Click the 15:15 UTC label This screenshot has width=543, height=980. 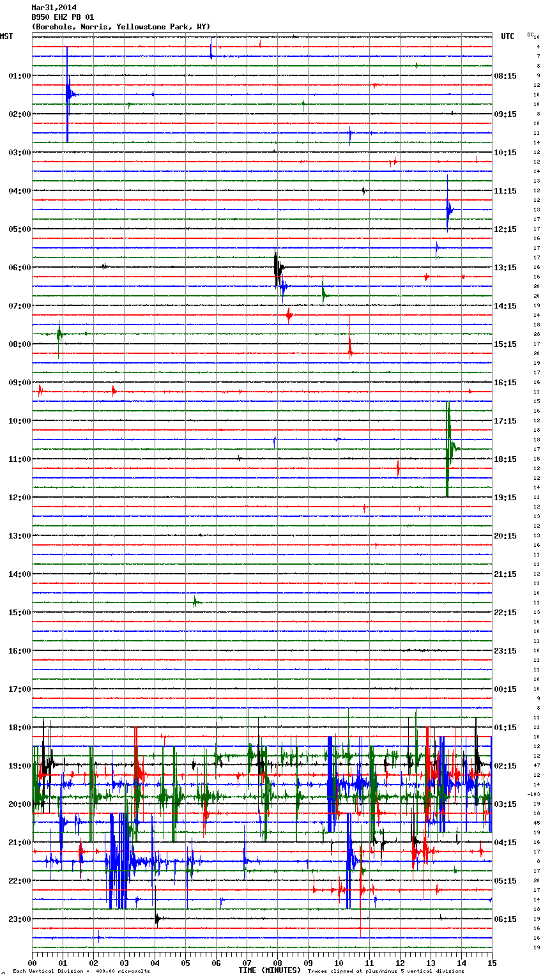coord(505,344)
